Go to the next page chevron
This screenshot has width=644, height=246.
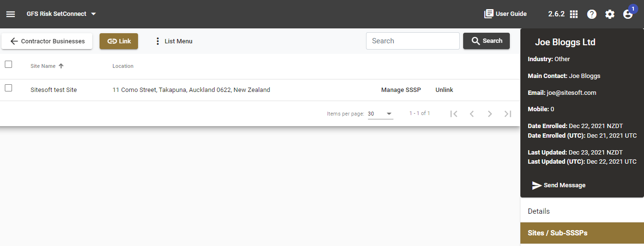pyautogui.click(x=490, y=114)
